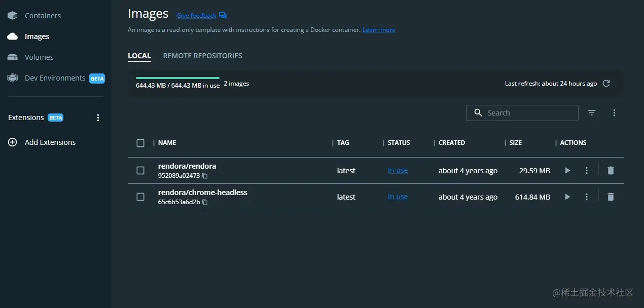This screenshot has width=644, height=308.
Task: Open table options menu beside filter
Action: [x=614, y=113]
